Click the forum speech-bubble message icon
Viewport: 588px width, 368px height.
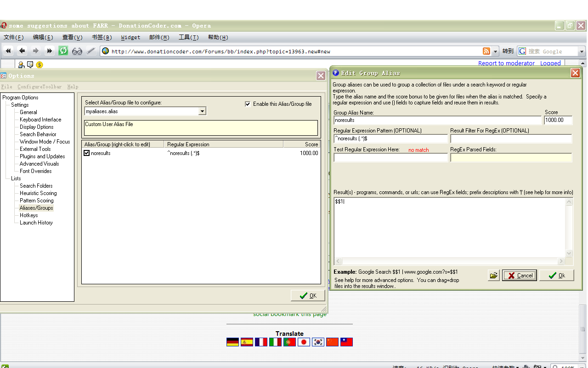pos(30,65)
